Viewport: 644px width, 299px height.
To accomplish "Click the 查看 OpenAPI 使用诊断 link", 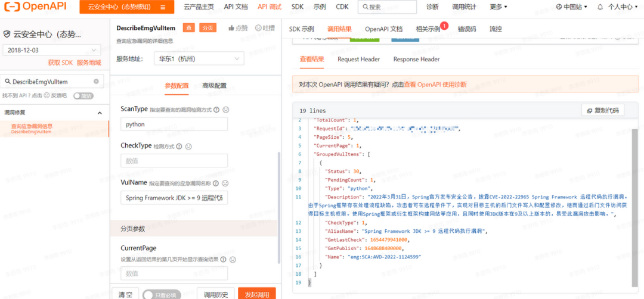I will click(x=435, y=85).
